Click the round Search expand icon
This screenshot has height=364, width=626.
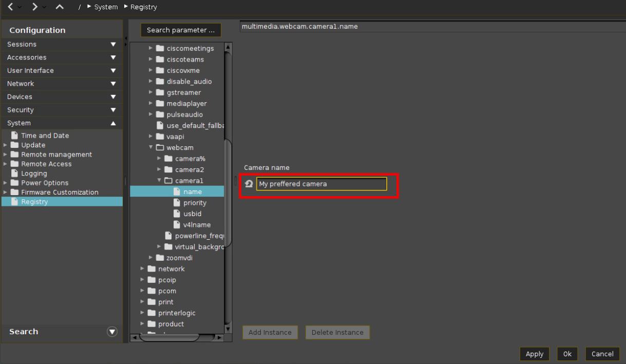click(x=112, y=332)
